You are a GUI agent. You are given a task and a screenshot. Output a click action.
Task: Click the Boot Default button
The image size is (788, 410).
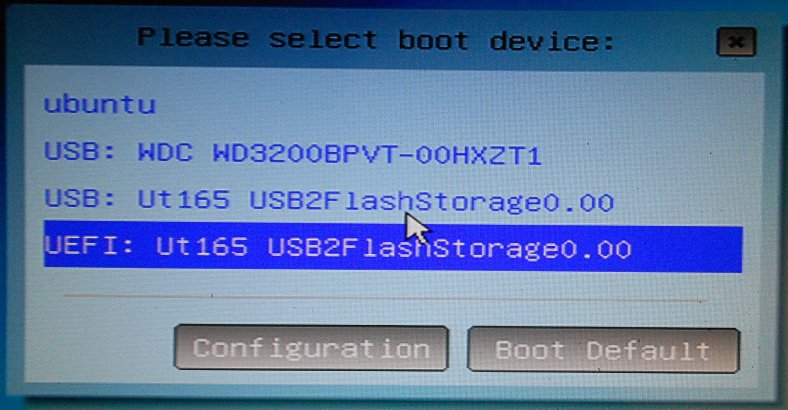click(603, 350)
